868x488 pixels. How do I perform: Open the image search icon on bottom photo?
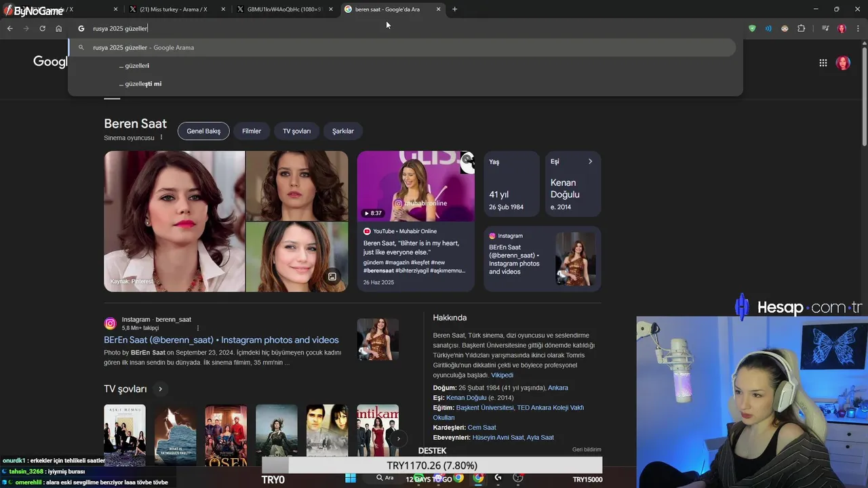click(x=332, y=277)
